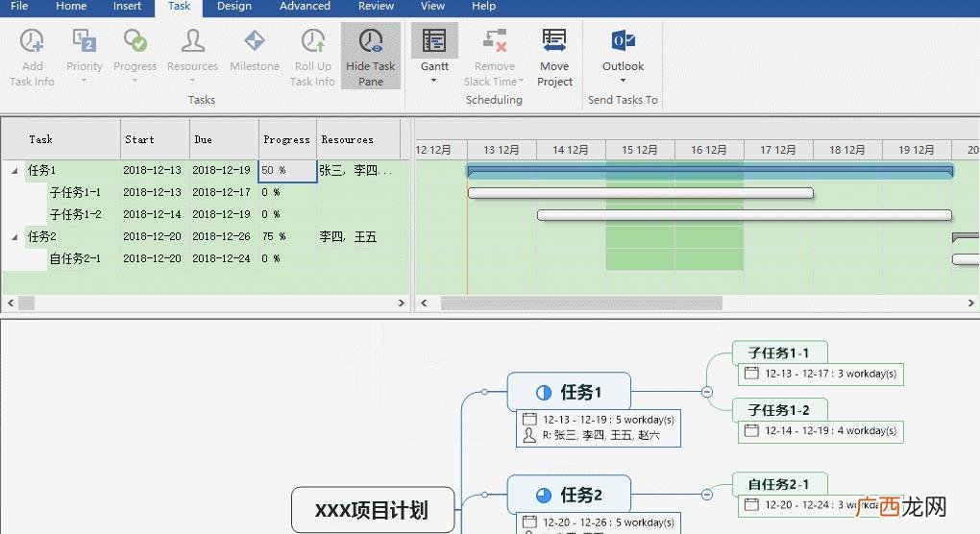
Task: Select the 任务2 mind map topic
Action: tap(569, 495)
